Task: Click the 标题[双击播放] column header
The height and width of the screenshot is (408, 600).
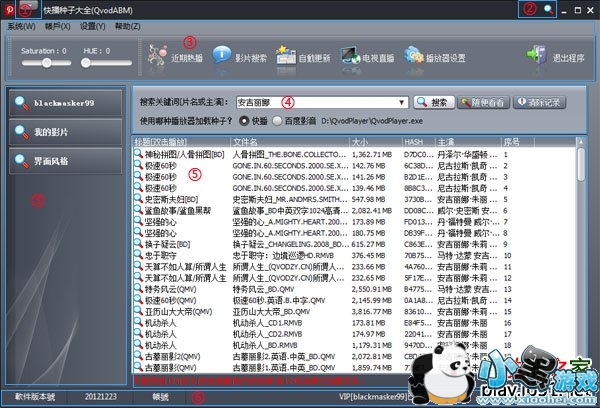Action: pyautogui.click(x=181, y=142)
